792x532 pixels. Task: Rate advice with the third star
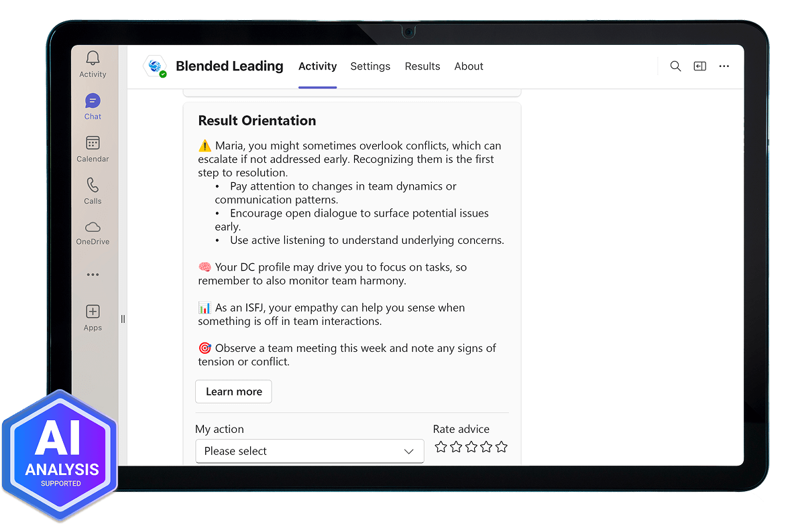[471, 447]
